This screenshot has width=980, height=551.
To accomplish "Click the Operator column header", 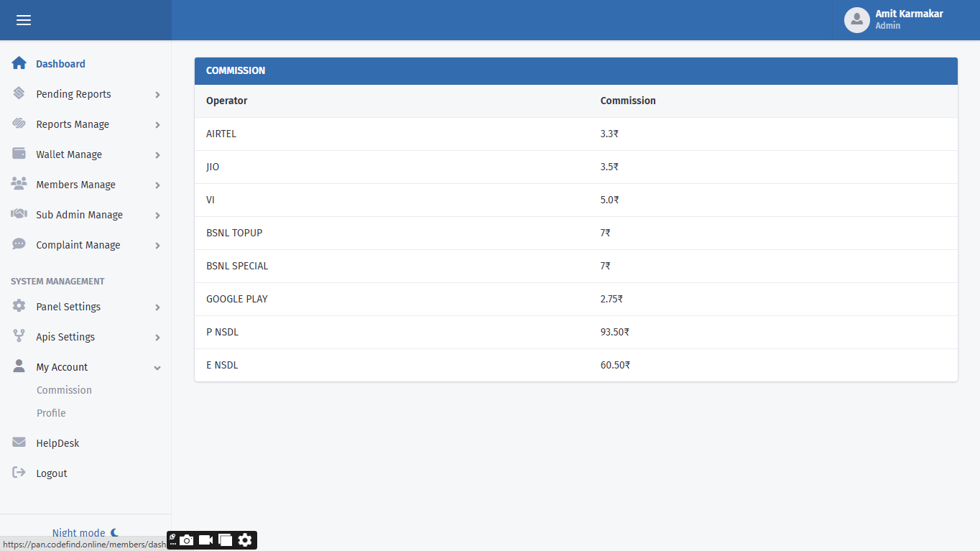I will click(226, 101).
